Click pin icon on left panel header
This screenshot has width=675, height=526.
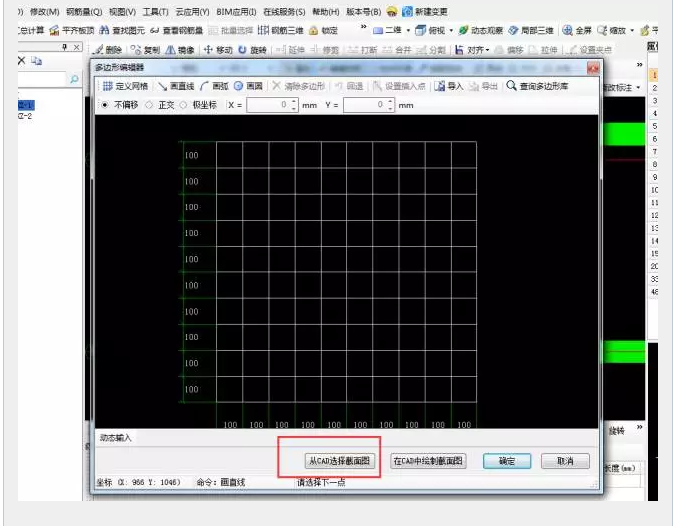pos(65,47)
